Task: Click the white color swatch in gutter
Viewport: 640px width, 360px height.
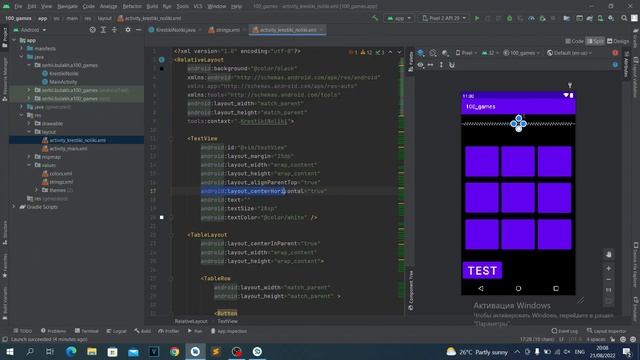Action: (x=162, y=218)
